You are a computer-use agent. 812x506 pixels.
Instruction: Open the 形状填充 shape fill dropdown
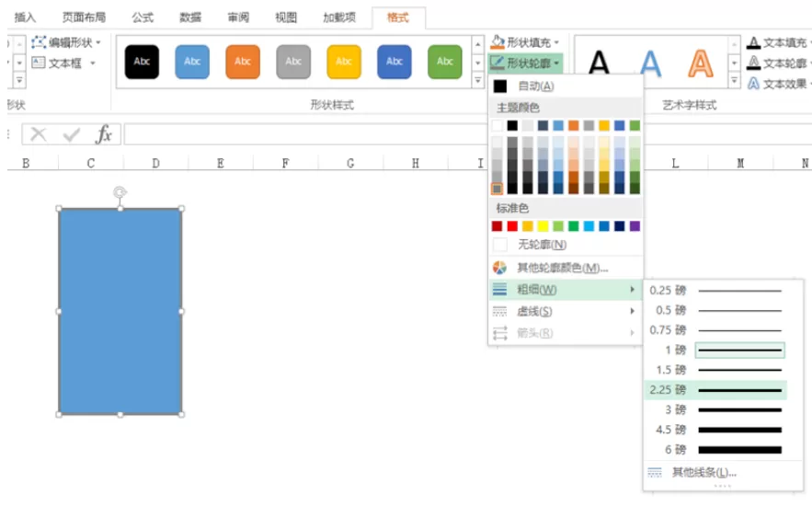point(526,42)
